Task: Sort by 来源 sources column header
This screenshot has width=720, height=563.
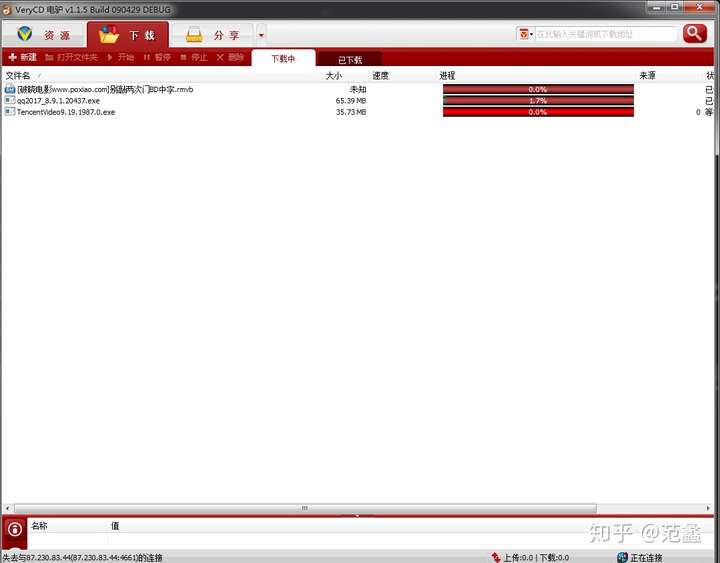Action: [647, 75]
